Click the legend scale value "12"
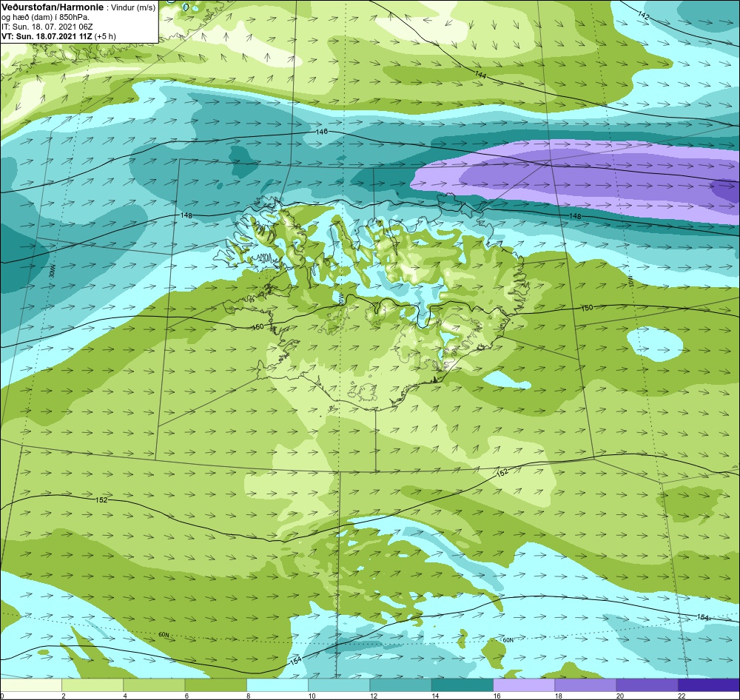Viewport: 740px width, 700px height. tap(373, 696)
